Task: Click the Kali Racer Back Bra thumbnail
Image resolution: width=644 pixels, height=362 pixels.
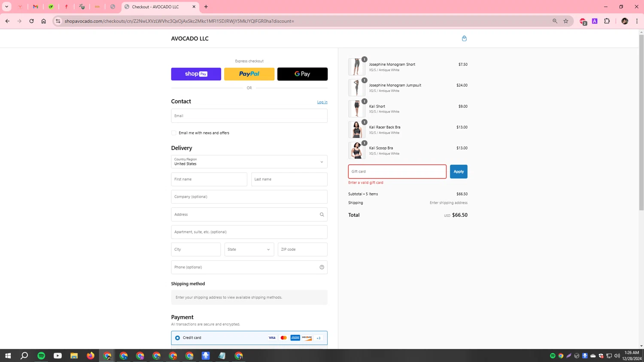Action: (357, 130)
